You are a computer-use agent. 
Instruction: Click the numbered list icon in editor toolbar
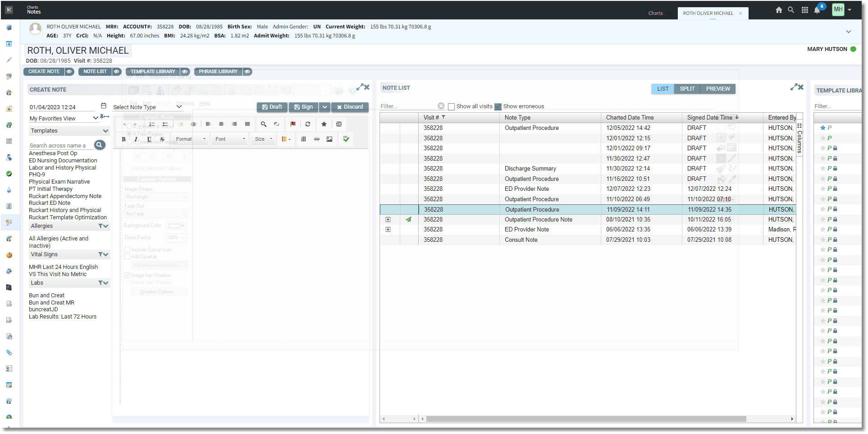point(152,124)
